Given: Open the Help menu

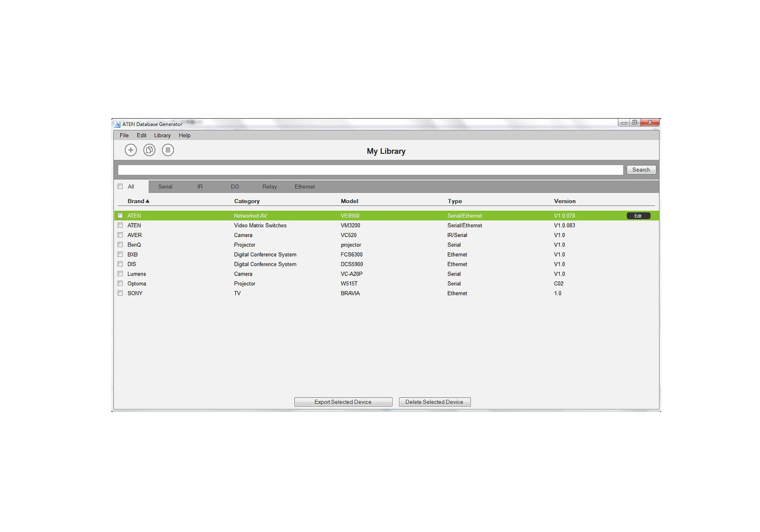Looking at the screenshot, I should 184,136.
